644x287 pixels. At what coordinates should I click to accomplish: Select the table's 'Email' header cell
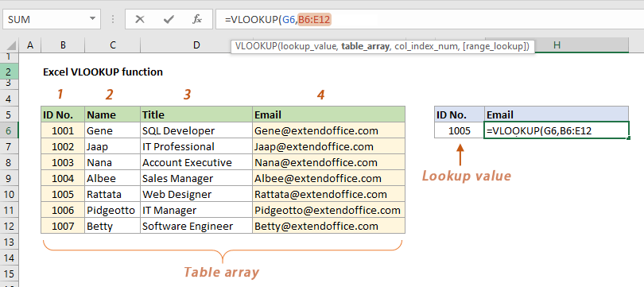328,114
